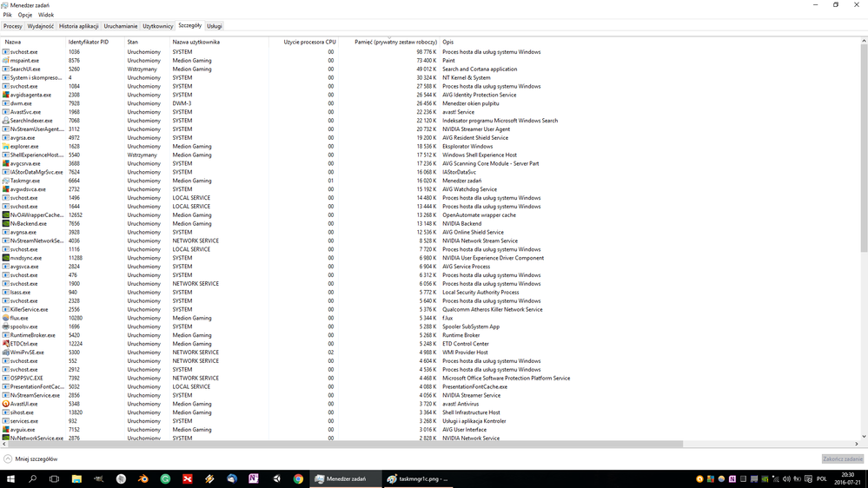Switch to the Procesy tab
This screenshot has width=868, height=488.
click(x=13, y=26)
